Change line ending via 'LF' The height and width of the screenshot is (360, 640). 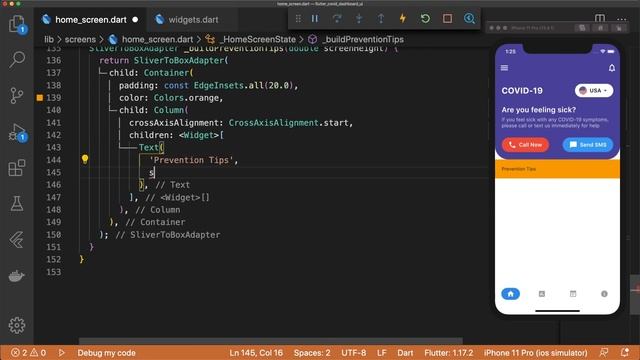[x=382, y=353]
